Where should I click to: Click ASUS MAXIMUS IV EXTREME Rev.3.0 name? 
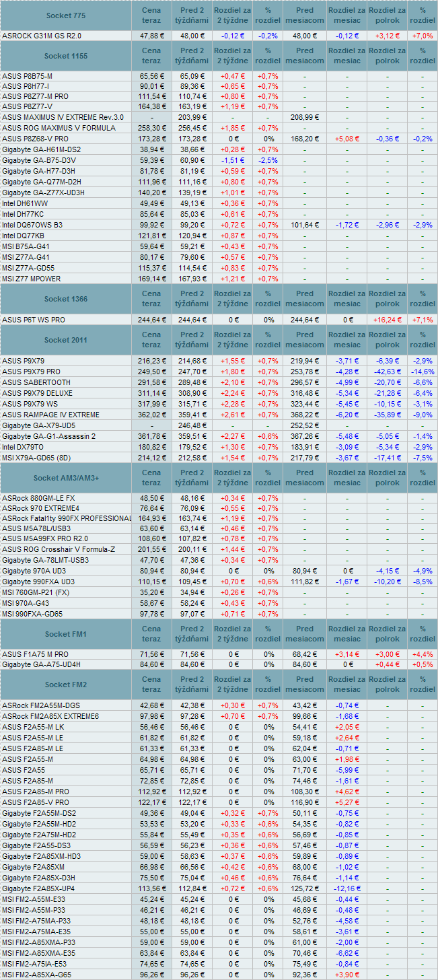(63, 116)
